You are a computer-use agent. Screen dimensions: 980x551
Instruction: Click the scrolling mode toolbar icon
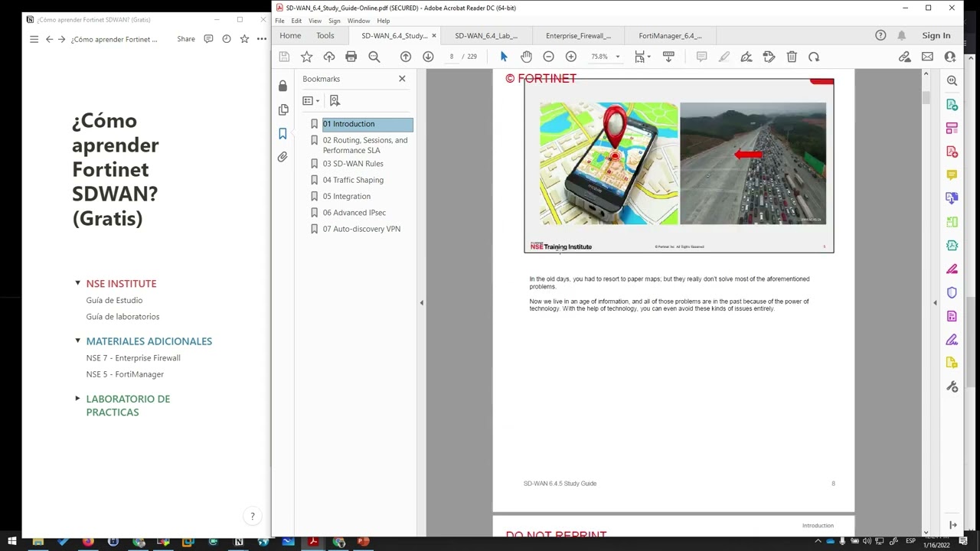point(668,57)
